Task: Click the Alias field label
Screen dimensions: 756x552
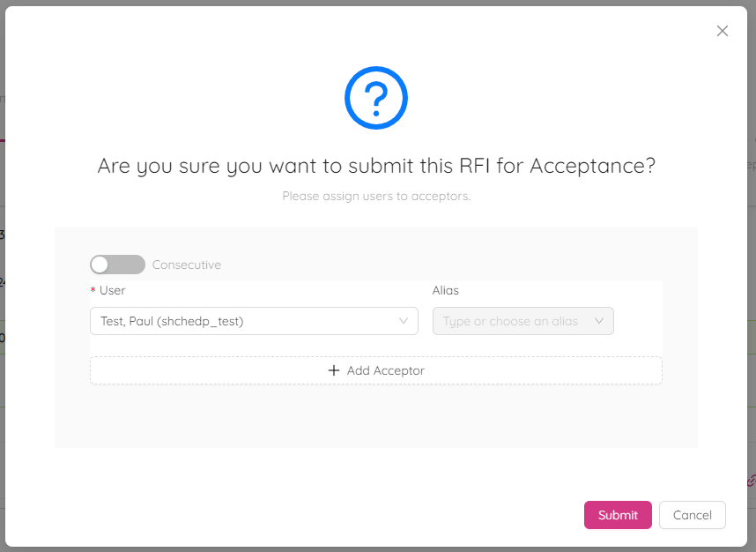Action: click(446, 290)
